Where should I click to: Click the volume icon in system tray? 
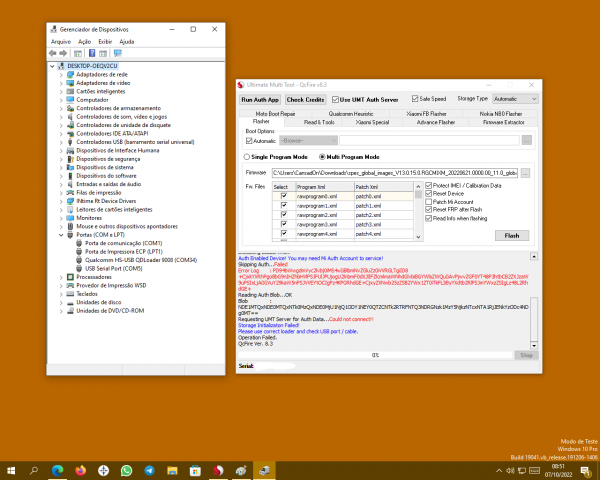click(x=510, y=470)
